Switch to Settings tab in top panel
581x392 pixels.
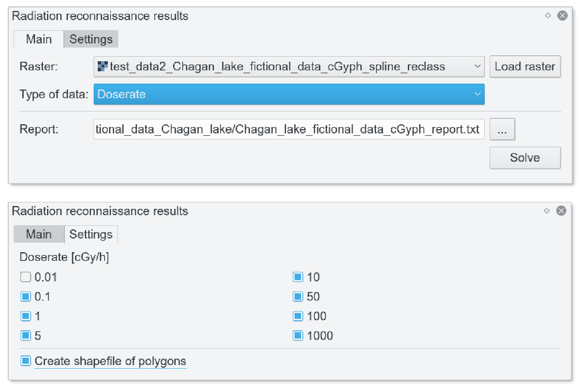pyautogui.click(x=91, y=39)
